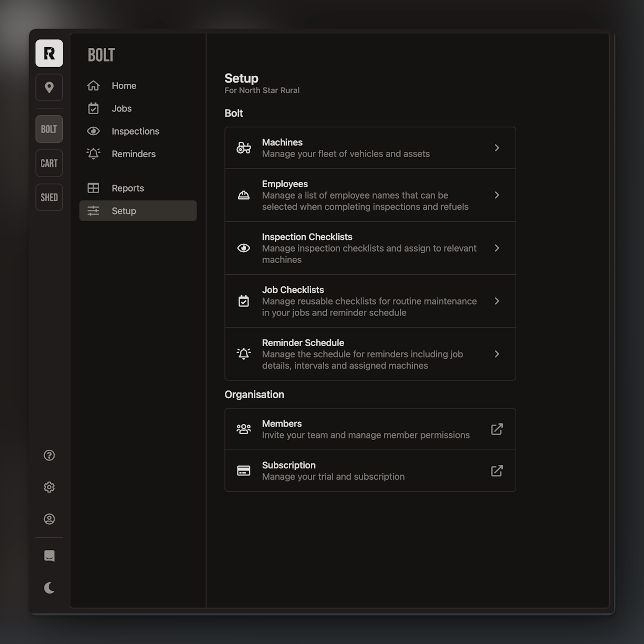Expand the Inspection Checklists row
Image resolution: width=644 pixels, height=644 pixels.
[x=370, y=248]
